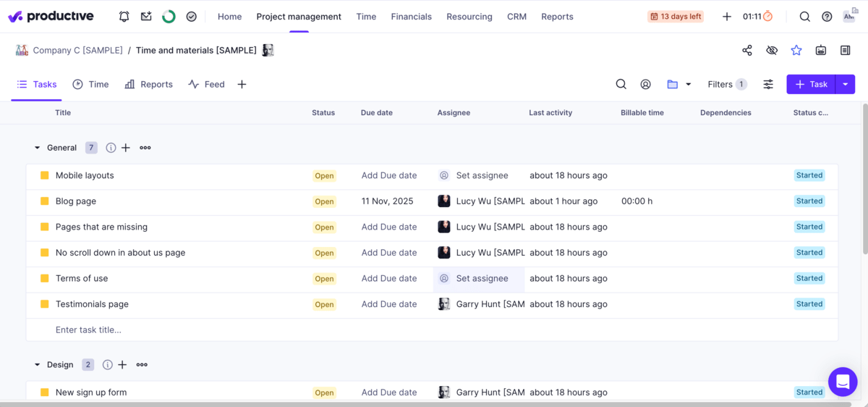Add task to General list with plus
The image size is (868, 407).
[125, 148]
